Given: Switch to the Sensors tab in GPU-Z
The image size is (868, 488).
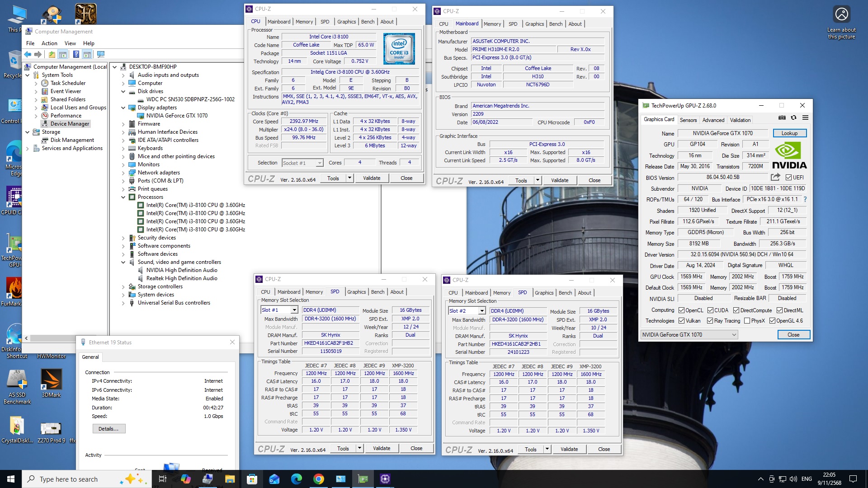Looking at the screenshot, I should (688, 120).
